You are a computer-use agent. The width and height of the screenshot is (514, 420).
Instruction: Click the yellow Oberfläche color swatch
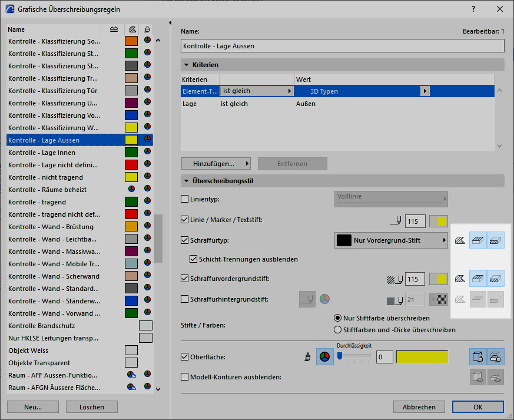pyautogui.click(x=422, y=357)
